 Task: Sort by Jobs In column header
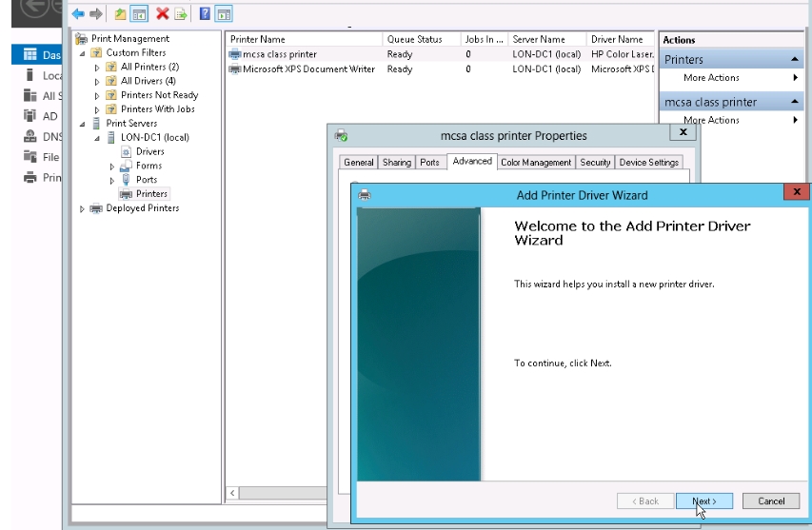point(485,39)
